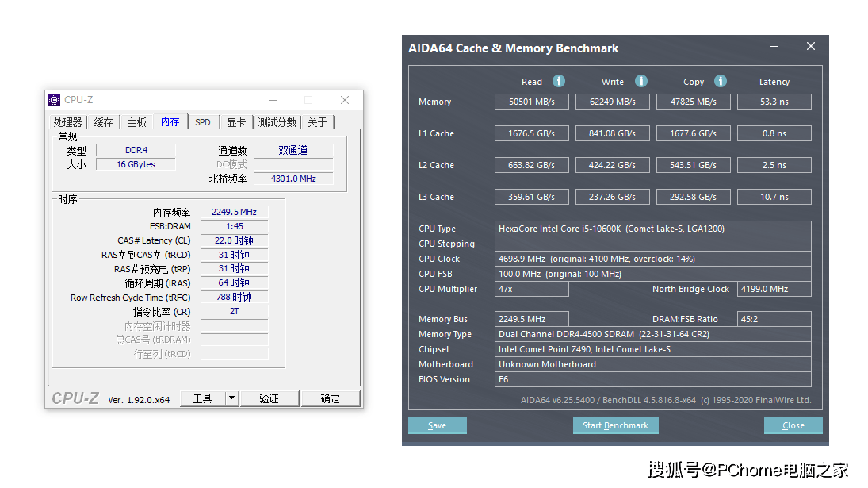Switch to the 处理器 tab in CPU-Z
Viewport: 868px width, 488px height.
67,122
